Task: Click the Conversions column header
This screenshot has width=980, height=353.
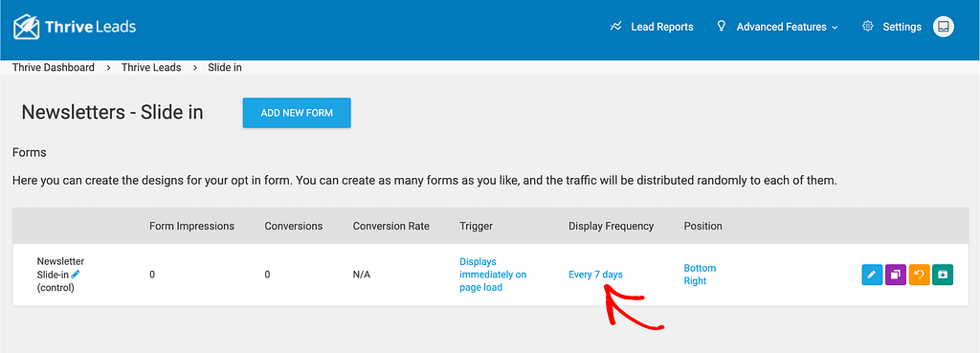Action: point(294,226)
